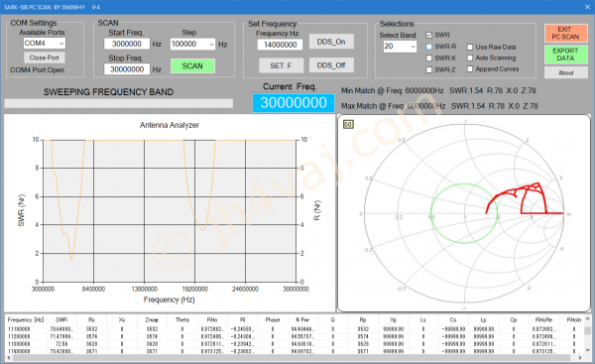The width and height of the screenshot is (595, 364).
Task: Turn on the DDS output with DDS_On
Action: click(x=331, y=42)
